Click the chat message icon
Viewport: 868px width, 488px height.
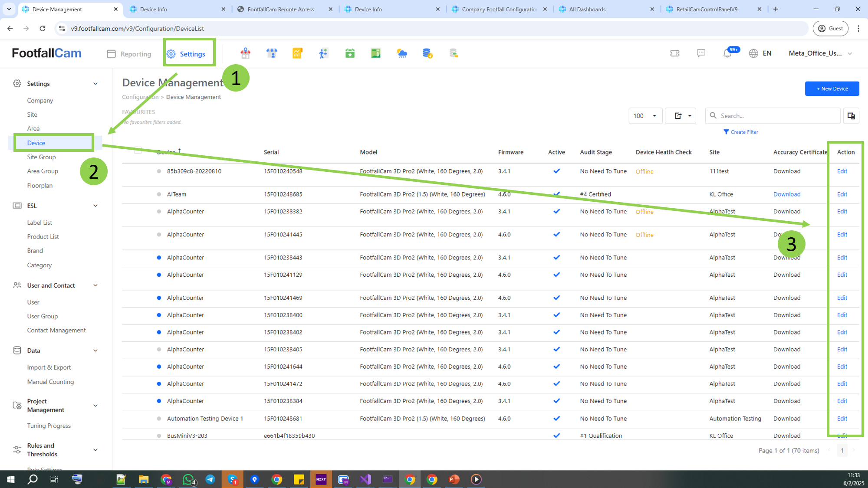pyautogui.click(x=701, y=53)
